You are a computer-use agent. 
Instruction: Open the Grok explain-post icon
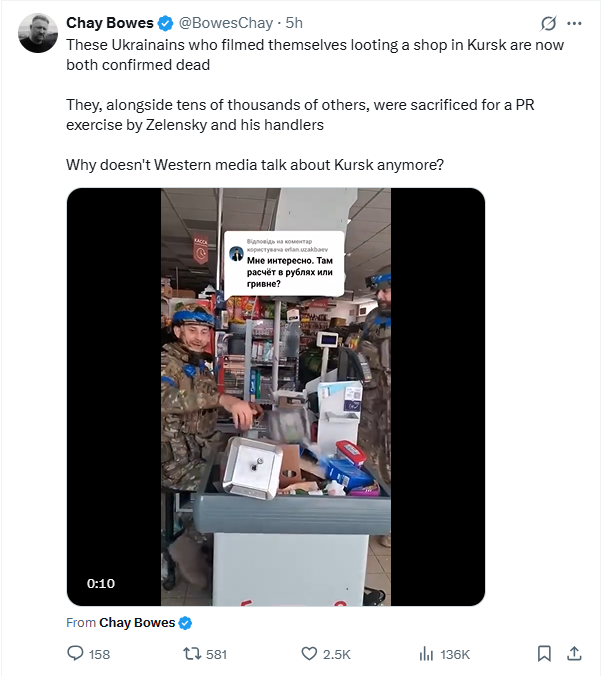[548, 23]
